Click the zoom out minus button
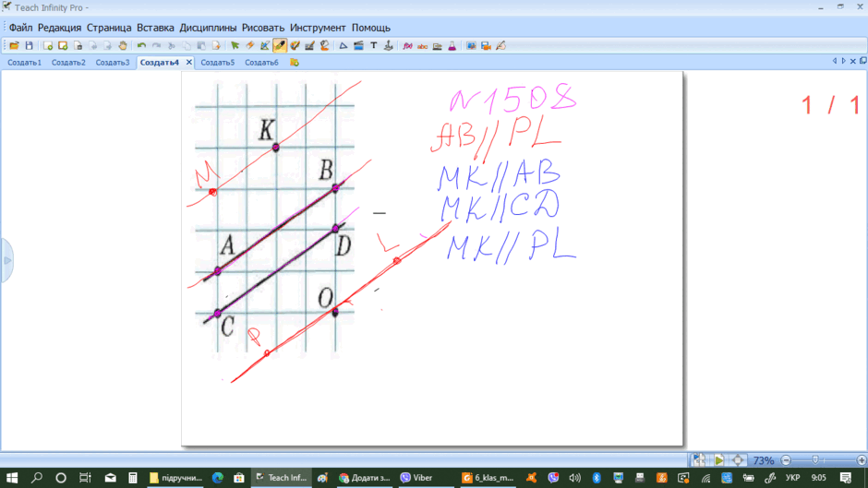Image resolution: width=868 pixels, height=488 pixels. [786, 460]
